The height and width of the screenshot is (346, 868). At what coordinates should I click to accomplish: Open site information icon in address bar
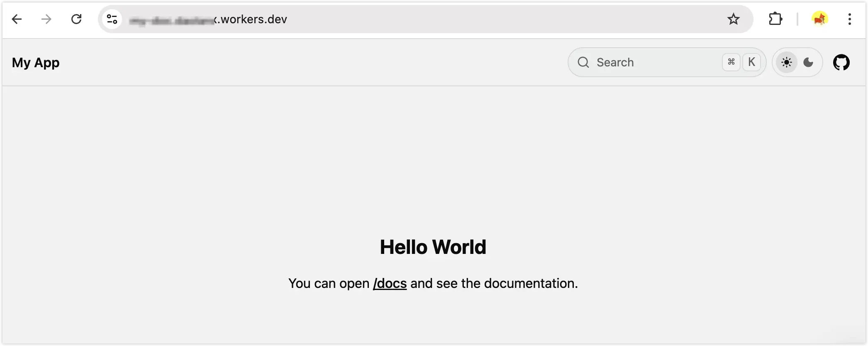112,19
